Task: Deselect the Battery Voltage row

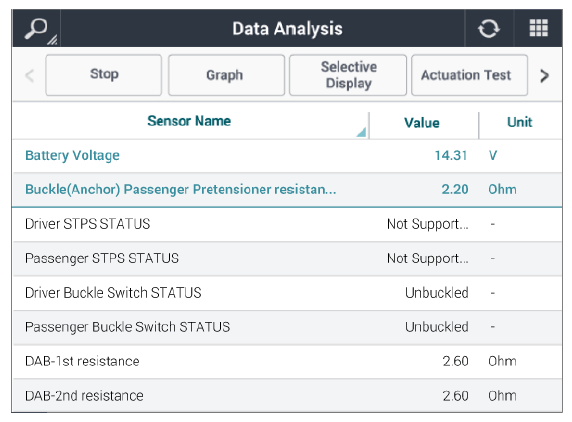Action: pos(287,156)
